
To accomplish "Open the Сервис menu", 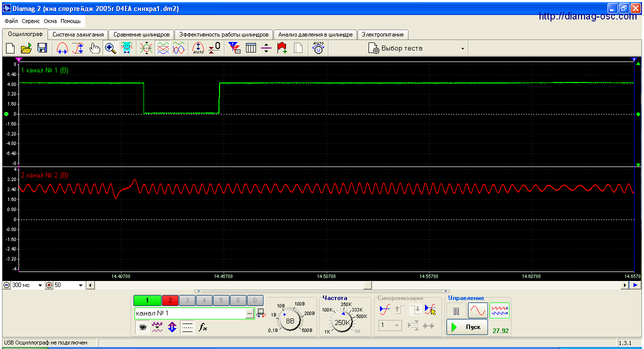I will click(x=31, y=21).
